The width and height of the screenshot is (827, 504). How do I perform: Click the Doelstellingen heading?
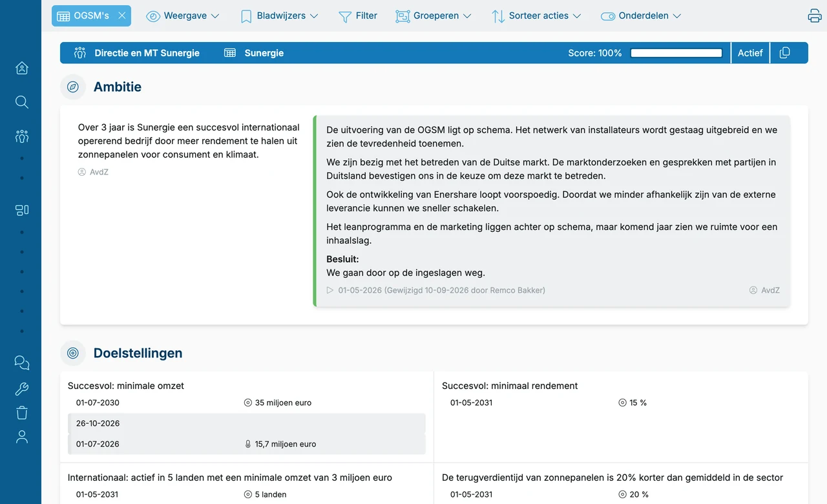138,353
